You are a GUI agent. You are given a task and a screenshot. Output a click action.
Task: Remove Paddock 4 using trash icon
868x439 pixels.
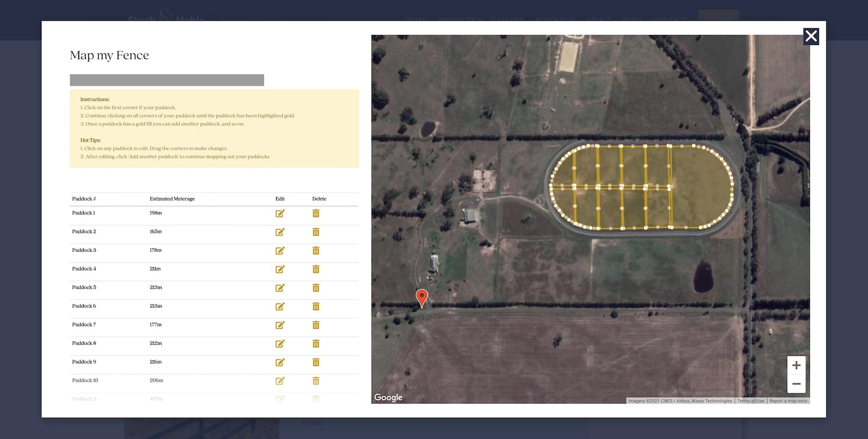click(x=316, y=269)
